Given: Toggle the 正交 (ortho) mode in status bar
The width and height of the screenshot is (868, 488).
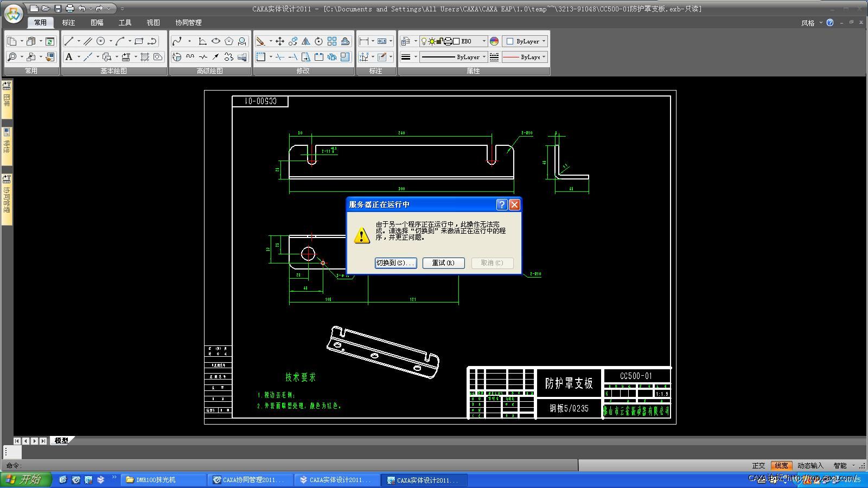Looking at the screenshot, I should (x=758, y=466).
